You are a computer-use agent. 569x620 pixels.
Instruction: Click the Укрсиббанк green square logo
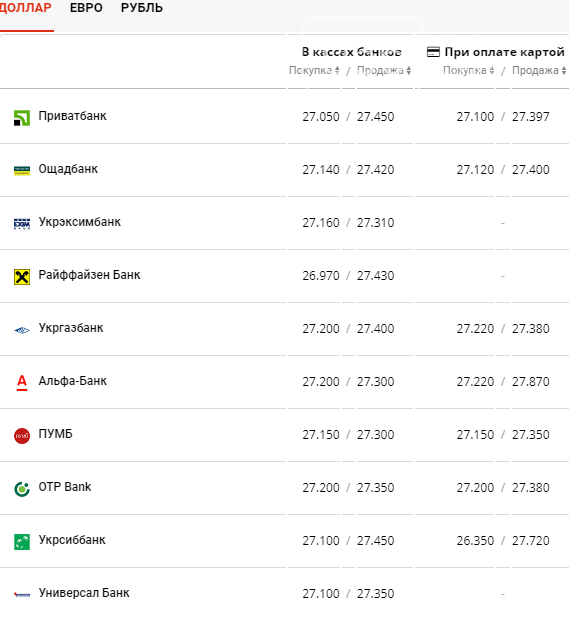coord(22,542)
